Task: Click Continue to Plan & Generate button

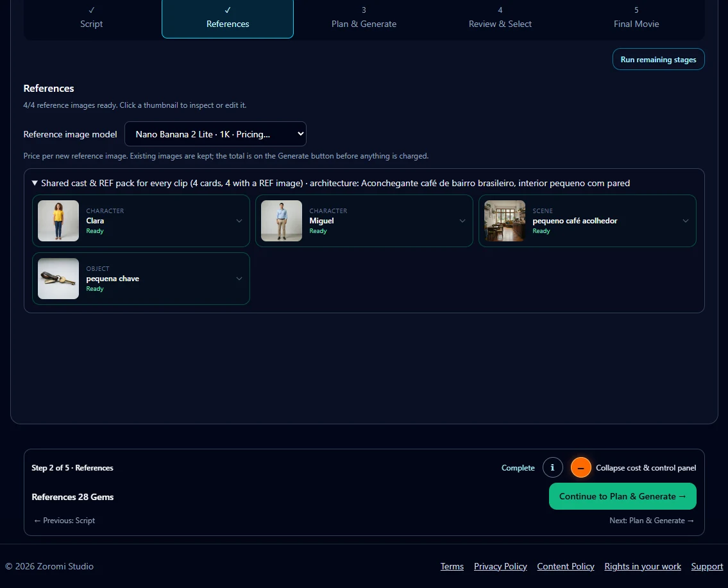Action: [x=623, y=496]
